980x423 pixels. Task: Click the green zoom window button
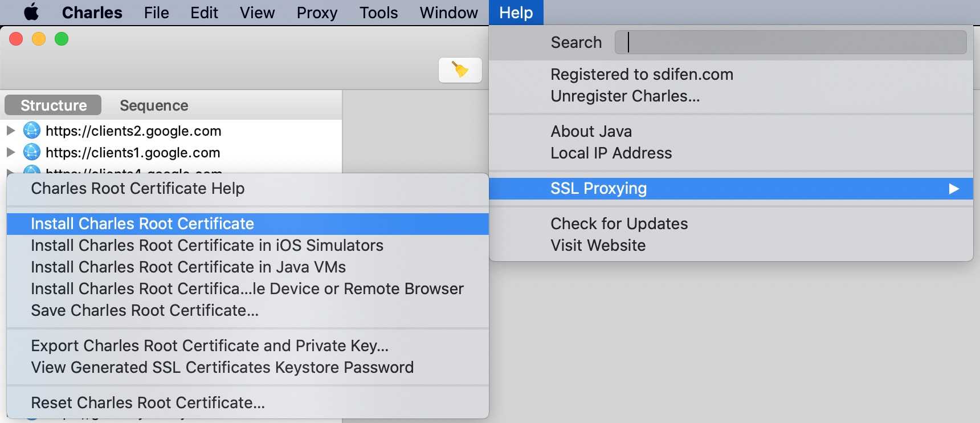(62, 39)
